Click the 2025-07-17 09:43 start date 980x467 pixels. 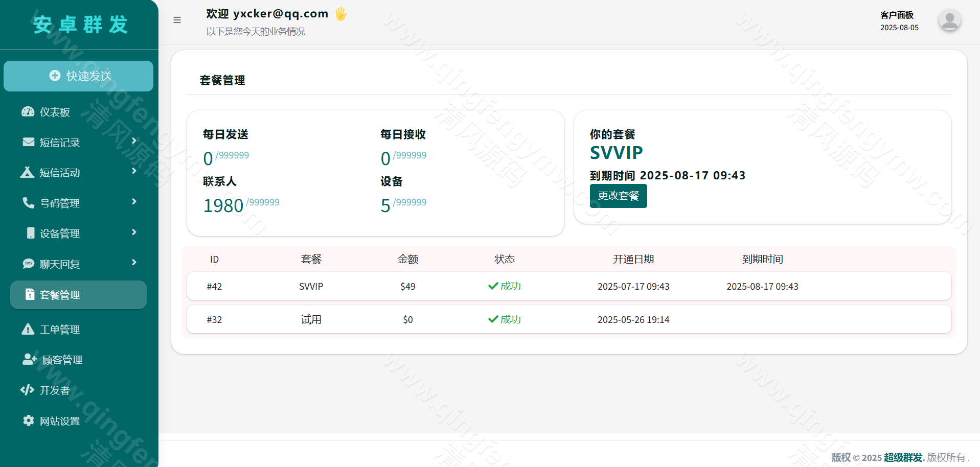pyautogui.click(x=633, y=286)
